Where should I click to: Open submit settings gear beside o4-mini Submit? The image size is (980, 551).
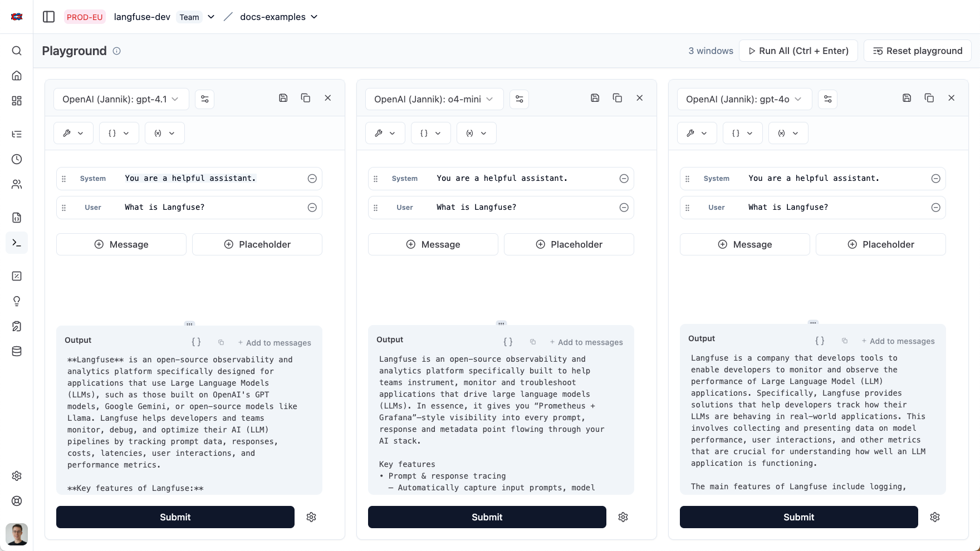pyautogui.click(x=623, y=517)
